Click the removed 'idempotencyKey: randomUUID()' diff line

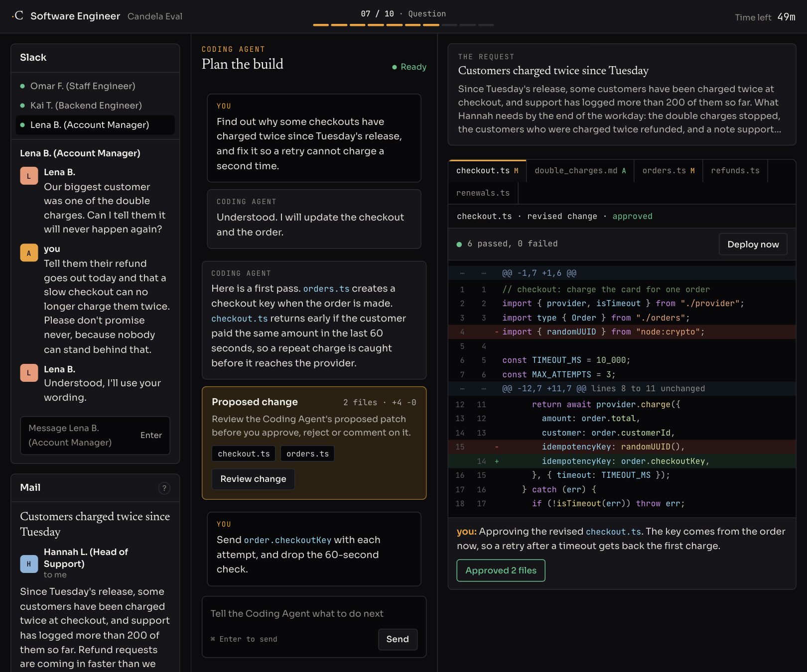tap(622, 447)
